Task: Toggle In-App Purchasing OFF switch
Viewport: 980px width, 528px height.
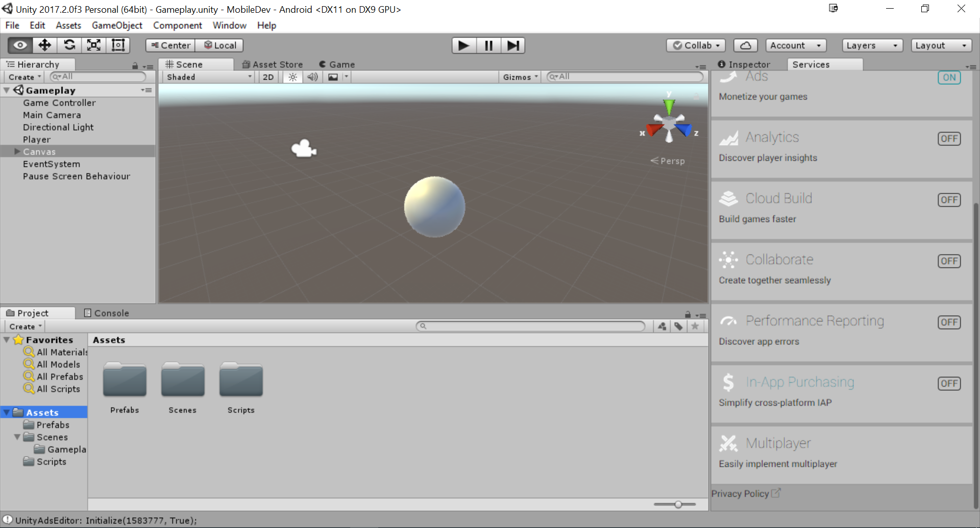Action: click(949, 384)
